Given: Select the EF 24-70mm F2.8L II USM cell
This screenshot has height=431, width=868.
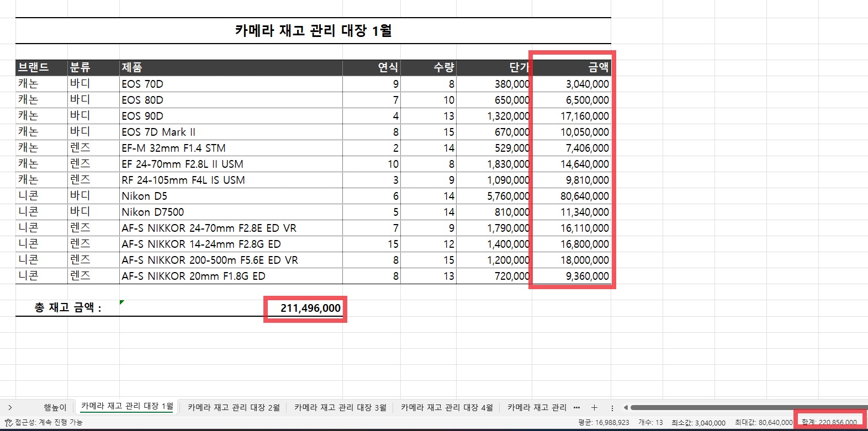Looking at the screenshot, I should pyautogui.click(x=231, y=164).
